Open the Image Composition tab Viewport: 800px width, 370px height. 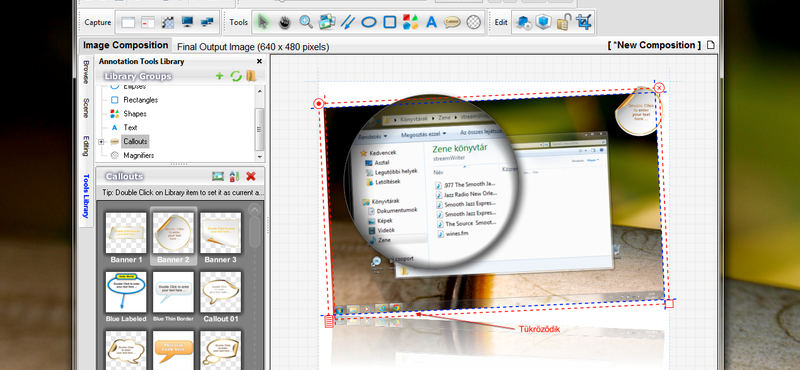[126, 45]
